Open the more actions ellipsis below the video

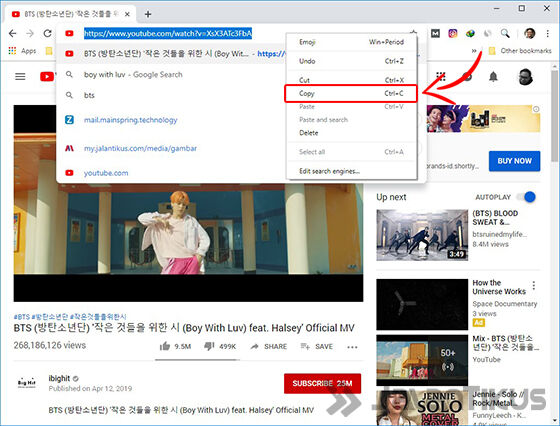click(352, 347)
